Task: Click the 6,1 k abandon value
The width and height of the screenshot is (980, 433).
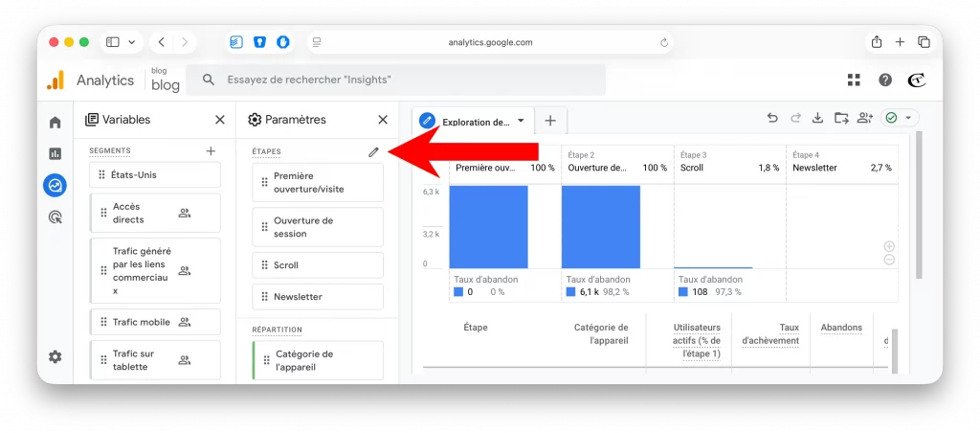Action: pyautogui.click(x=590, y=291)
